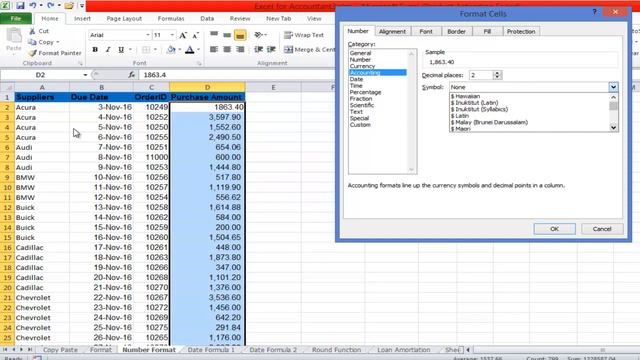Viewport: 640px width, 360px height.
Task: Switch to the Formulas ribbon tab
Action: (171, 18)
